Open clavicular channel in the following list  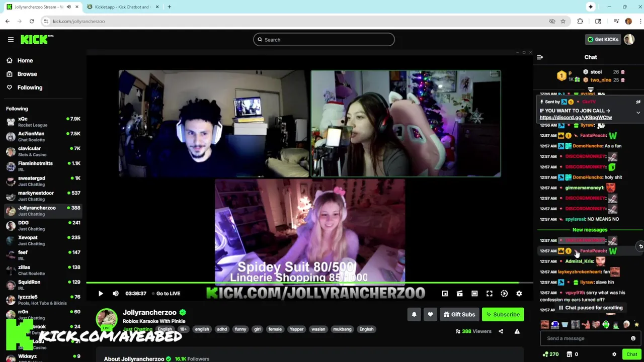[43, 151]
